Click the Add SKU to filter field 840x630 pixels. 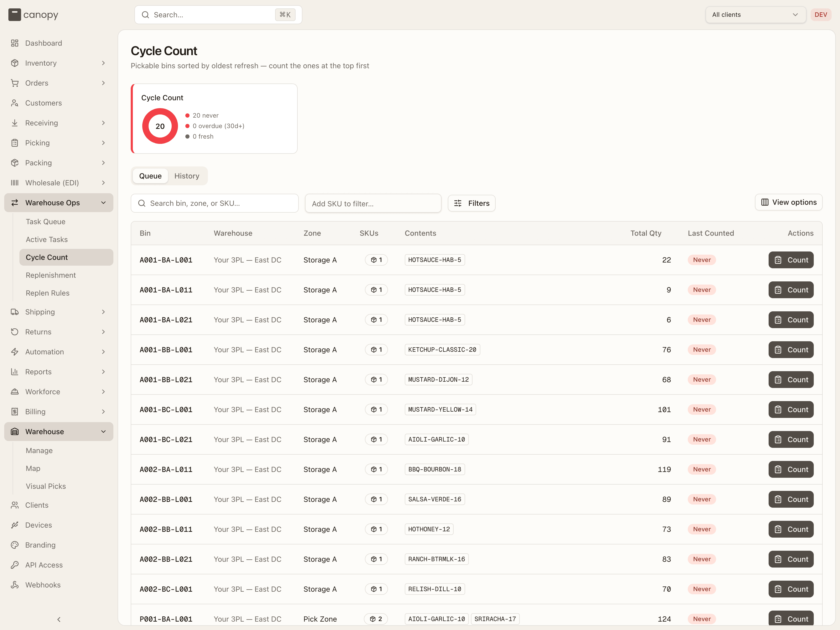373,203
